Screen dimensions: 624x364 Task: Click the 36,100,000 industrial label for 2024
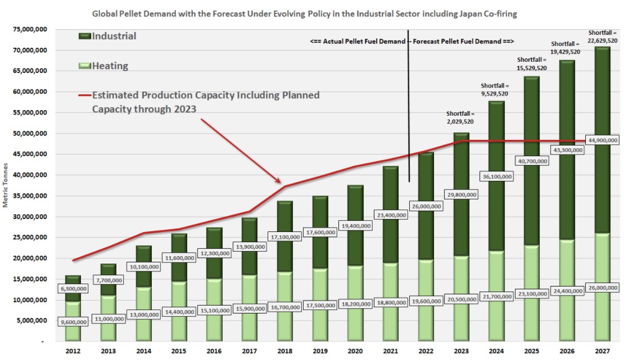click(x=497, y=176)
